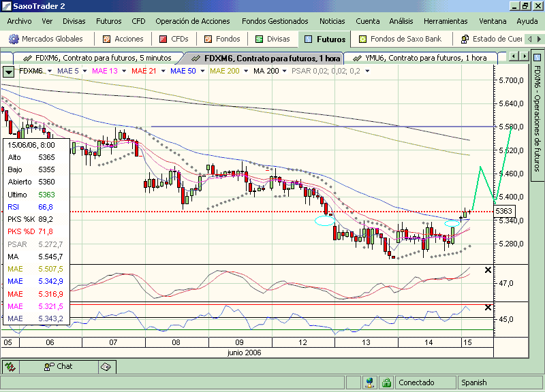
Task: Click the CFDs tab icon
Action: (x=163, y=39)
